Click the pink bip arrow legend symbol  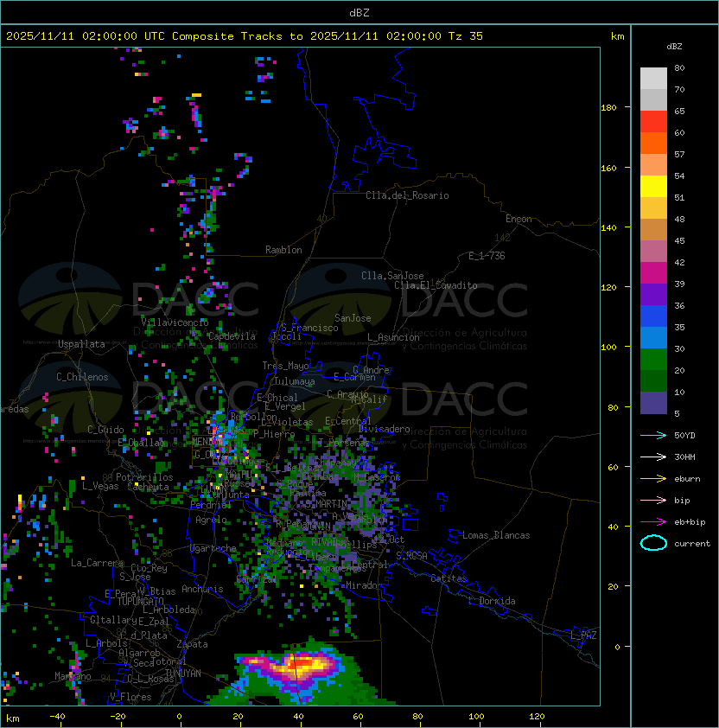(653, 500)
